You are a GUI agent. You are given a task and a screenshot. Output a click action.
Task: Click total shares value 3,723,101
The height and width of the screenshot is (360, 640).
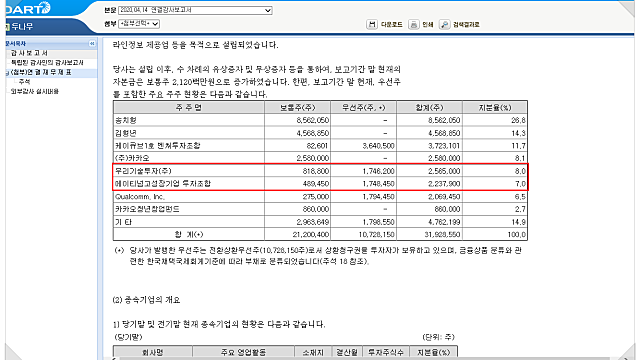click(444, 146)
